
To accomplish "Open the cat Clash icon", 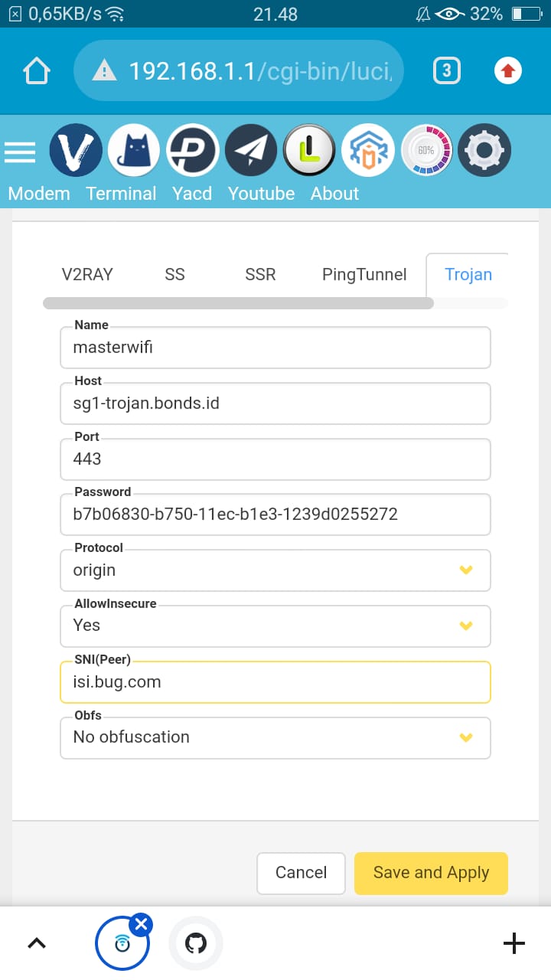I will tap(134, 151).
